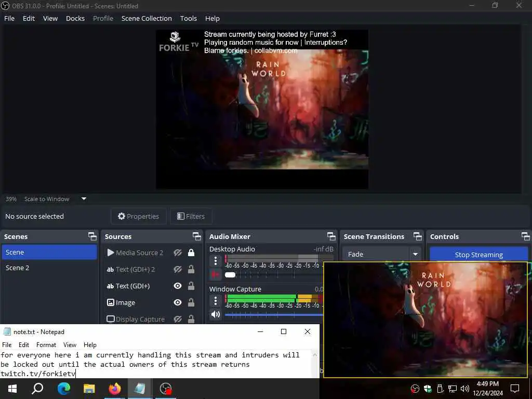Open the Tools menu
This screenshot has height=399, width=532.
[x=188, y=18]
